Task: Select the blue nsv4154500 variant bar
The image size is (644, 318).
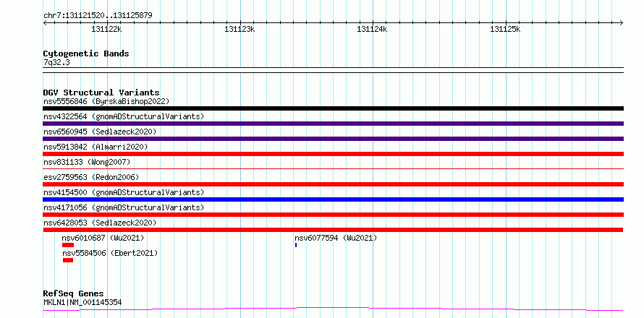Action: [x=333, y=199]
